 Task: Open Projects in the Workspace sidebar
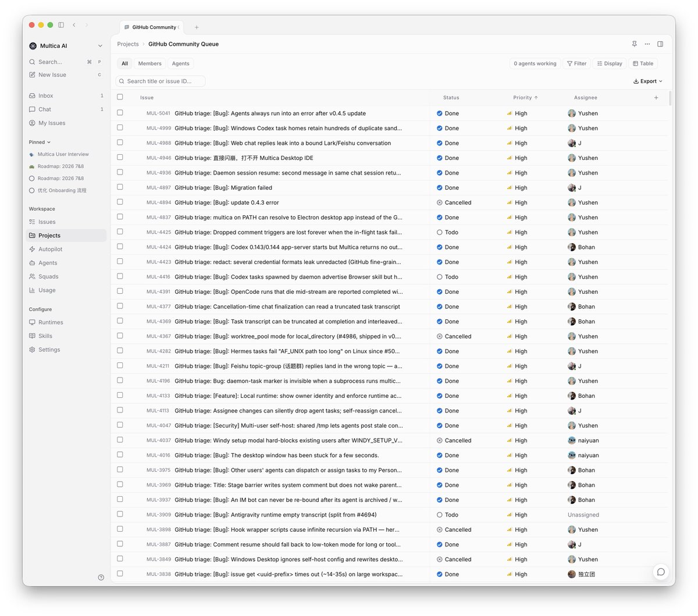66,236
